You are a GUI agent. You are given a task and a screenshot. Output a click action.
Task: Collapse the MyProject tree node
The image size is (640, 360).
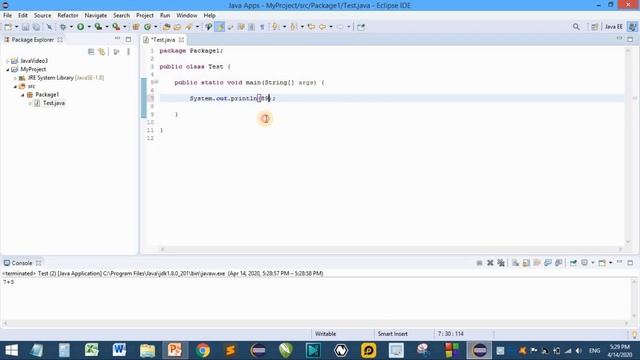pos(7,69)
